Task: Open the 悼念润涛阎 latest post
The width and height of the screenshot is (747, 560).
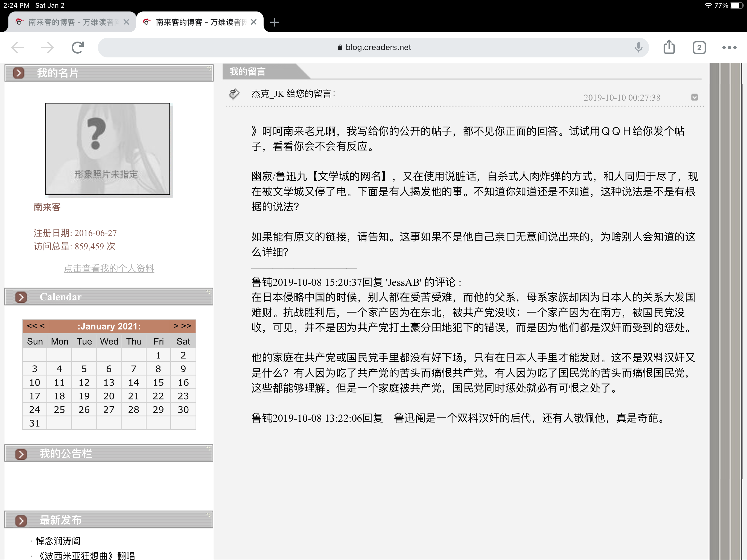Action: click(x=58, y=541)
